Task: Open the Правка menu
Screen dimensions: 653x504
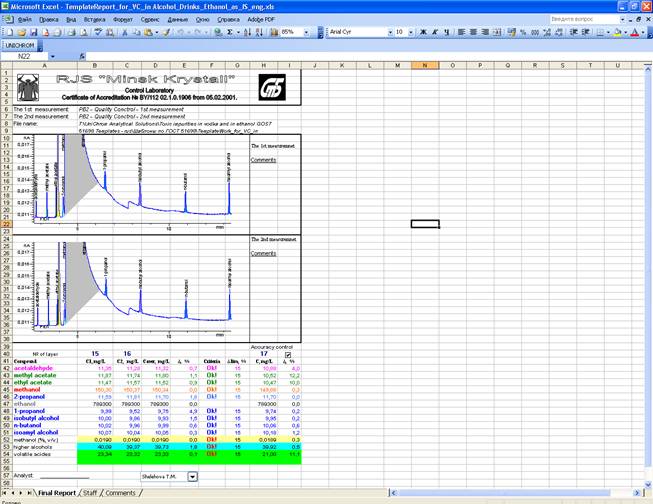Action: [49, 19]
